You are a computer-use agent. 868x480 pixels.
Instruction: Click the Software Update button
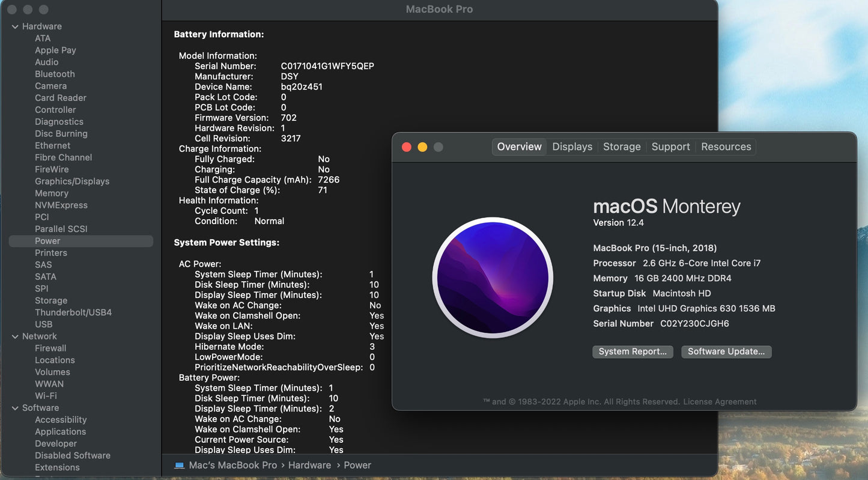[726, 351]
